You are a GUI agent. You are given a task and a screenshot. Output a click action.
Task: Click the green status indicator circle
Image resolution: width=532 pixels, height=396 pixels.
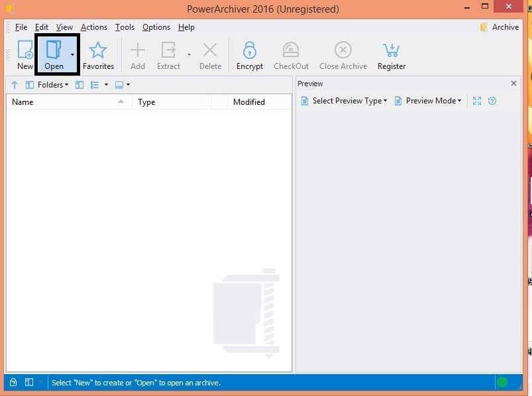[x=502, y=382]
